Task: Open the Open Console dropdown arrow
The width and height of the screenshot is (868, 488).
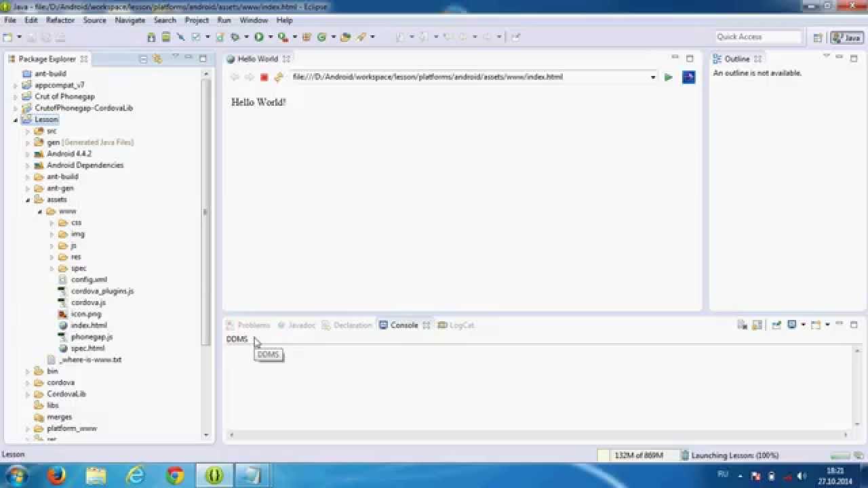Action: point(827,325)
